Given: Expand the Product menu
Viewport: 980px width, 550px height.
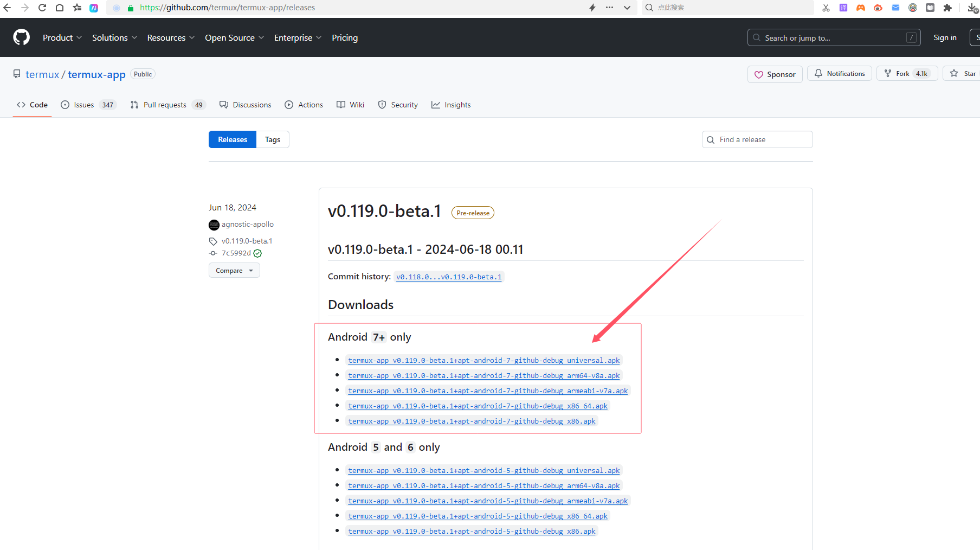Looking at the screenshot, I should point(62,37).
